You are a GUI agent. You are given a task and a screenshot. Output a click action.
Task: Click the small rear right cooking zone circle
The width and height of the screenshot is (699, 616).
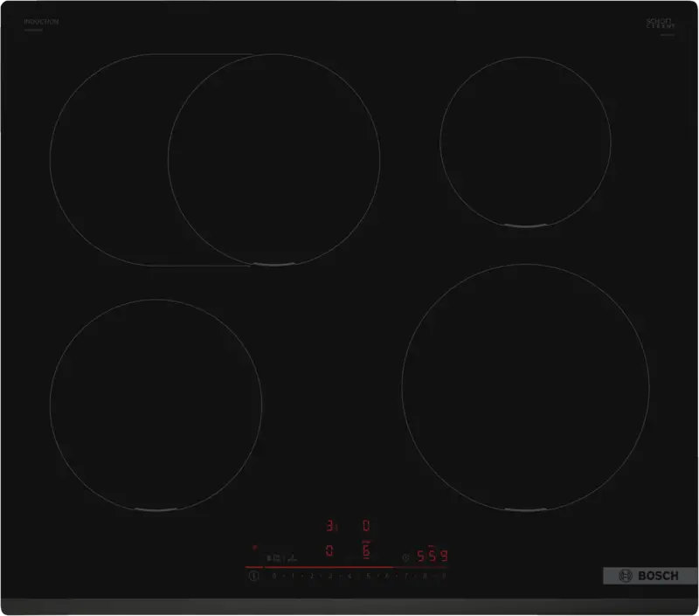pos(526,142)
